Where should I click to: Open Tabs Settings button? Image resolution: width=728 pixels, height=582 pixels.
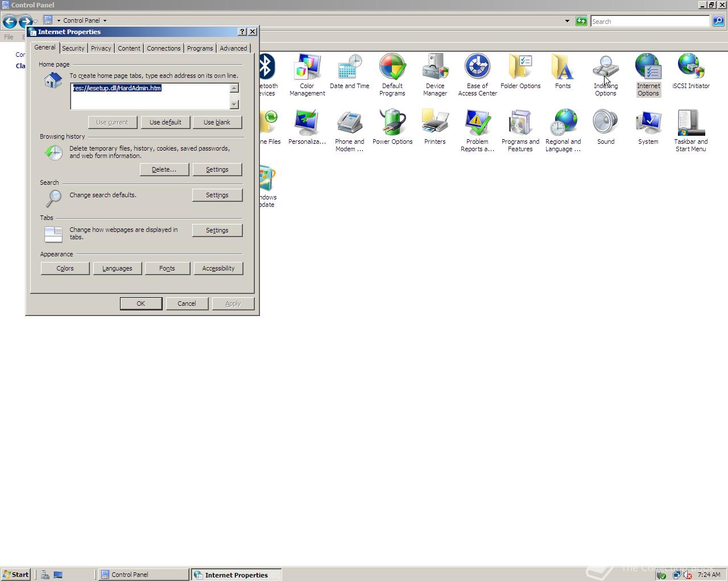(217, 230)
